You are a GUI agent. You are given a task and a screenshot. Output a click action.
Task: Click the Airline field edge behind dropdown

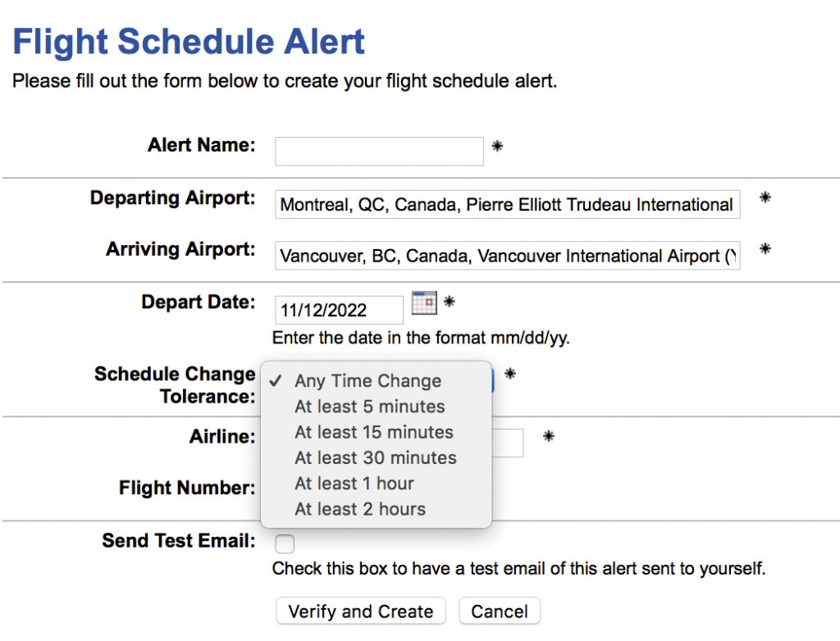[x=509, y=443]
